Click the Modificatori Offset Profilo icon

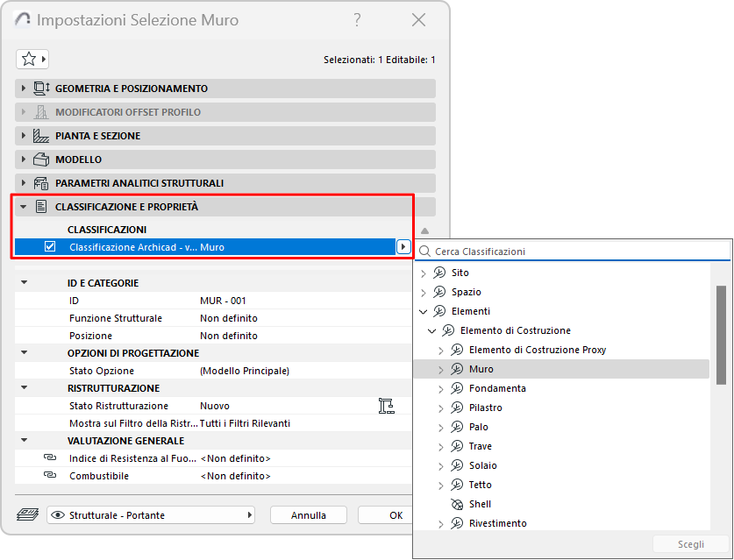(x=41, y=112)
